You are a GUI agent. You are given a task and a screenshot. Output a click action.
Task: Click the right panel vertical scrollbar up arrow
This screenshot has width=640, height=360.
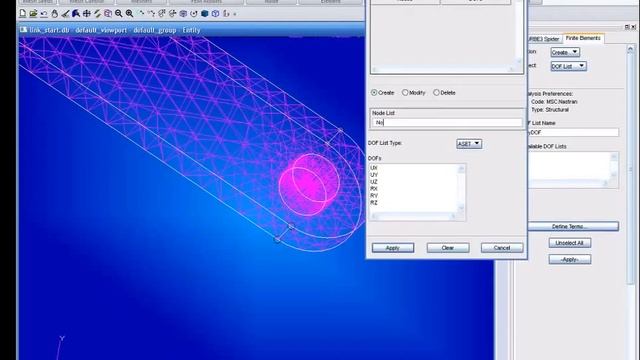point(630,49)
